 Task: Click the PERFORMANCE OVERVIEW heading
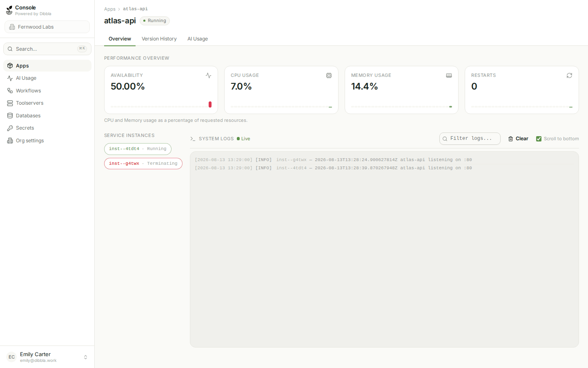pyautogui.click(x=137, y=58)
